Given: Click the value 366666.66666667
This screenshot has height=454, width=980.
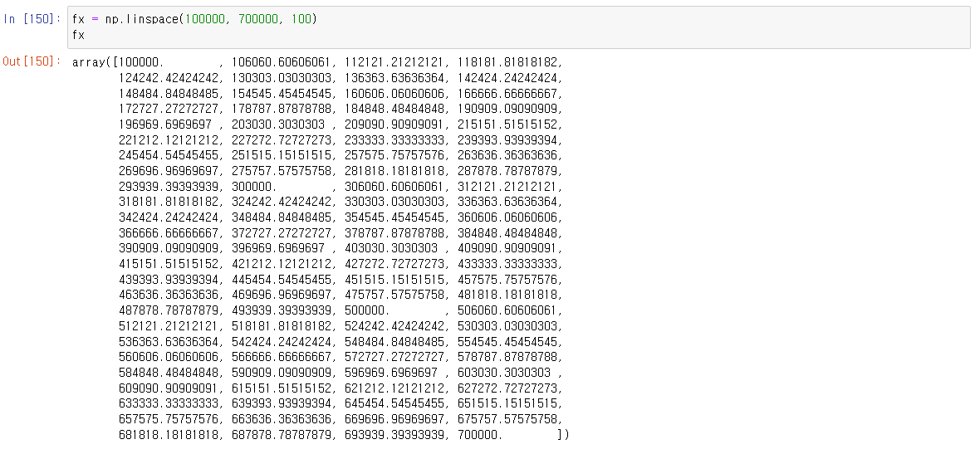Looking at the screenshot, I should pyautogui.click(x=169, y=233).
